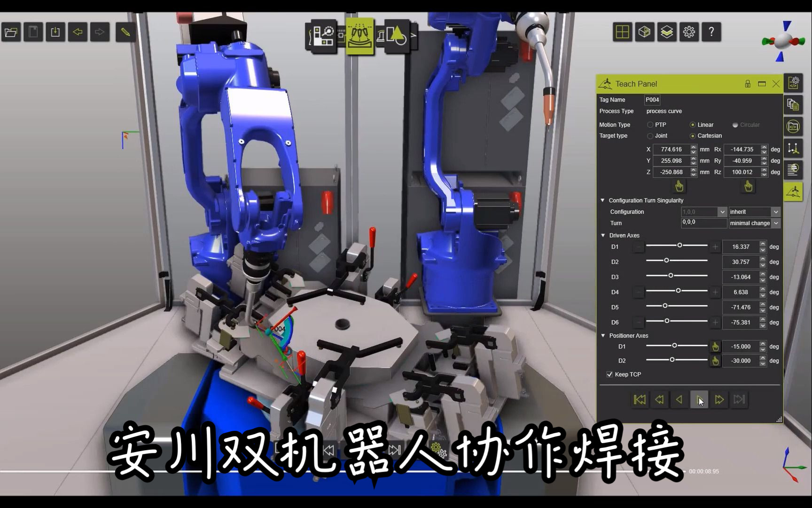Select PTP motion type
Screen dimensions: 812x508
[x=650, y=125]
